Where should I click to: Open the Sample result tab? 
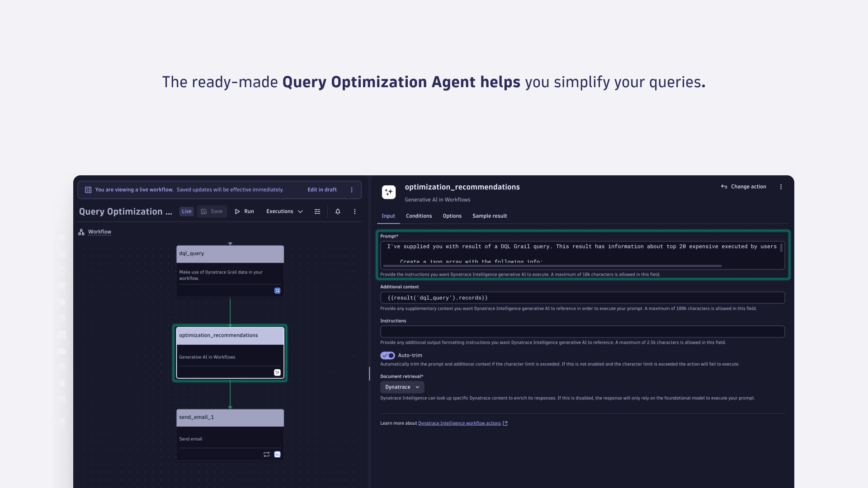pos(489,216)
